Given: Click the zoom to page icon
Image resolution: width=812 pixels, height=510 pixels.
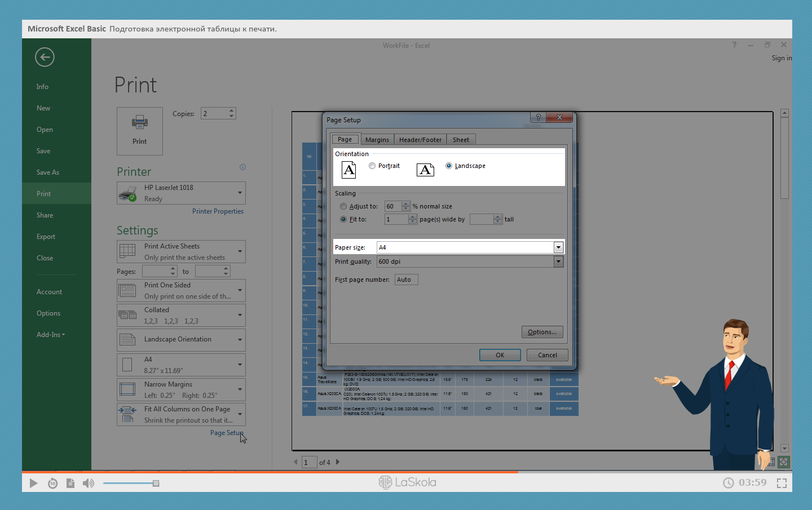Looking at the screenshot, I should [x=783, y=462].
